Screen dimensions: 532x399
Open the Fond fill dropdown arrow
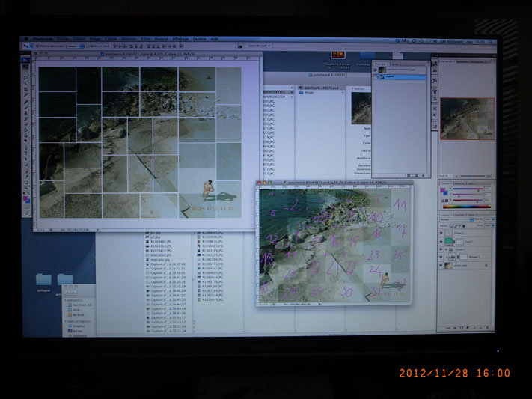point(493,225)
